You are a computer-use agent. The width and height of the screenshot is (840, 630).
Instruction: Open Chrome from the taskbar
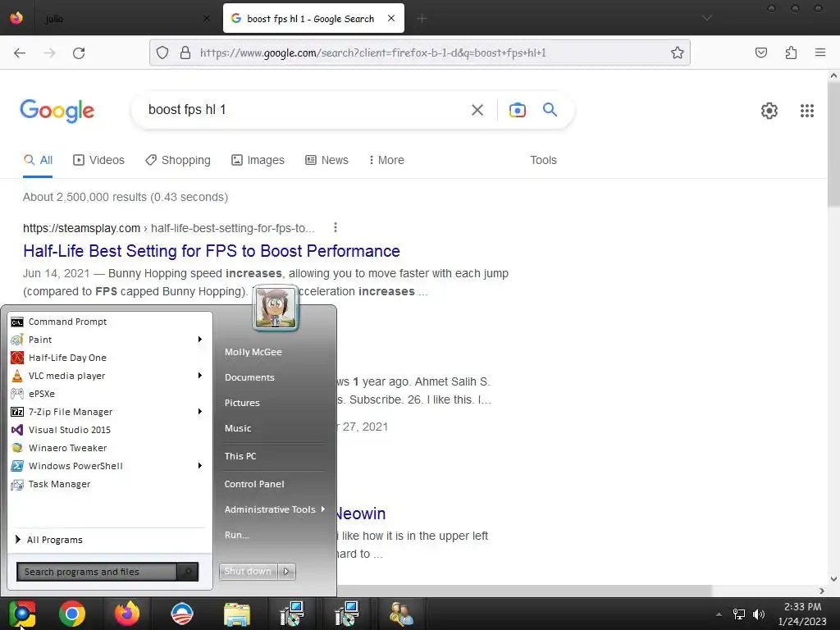(x=72, y=614)
